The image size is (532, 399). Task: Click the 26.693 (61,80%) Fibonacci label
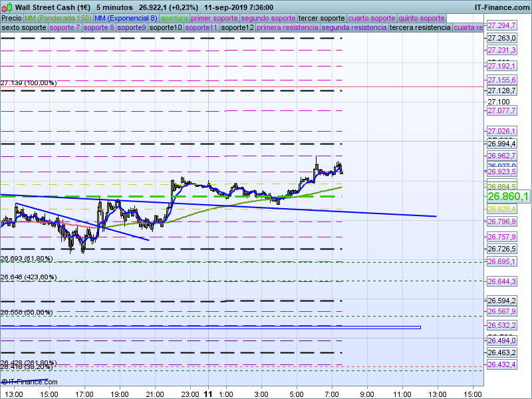(27, 259)
